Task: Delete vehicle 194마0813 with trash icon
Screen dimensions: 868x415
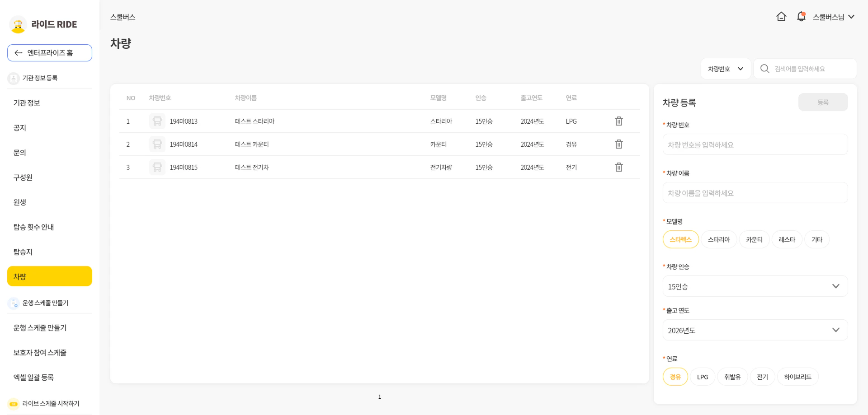Action: [619, 121]
